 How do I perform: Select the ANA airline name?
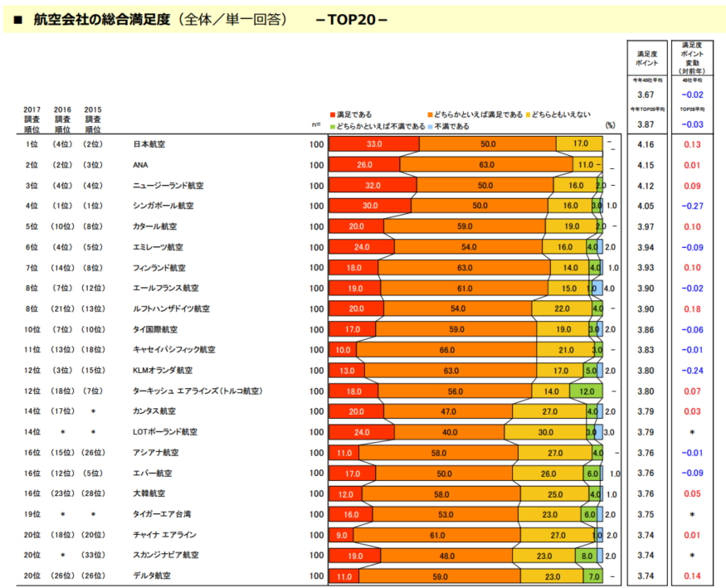click(x=140, y=165)
